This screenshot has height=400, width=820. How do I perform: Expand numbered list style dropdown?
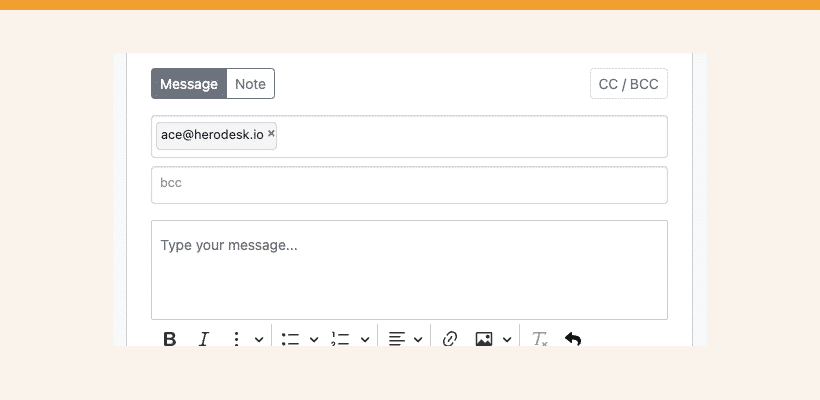click(365, 339)
